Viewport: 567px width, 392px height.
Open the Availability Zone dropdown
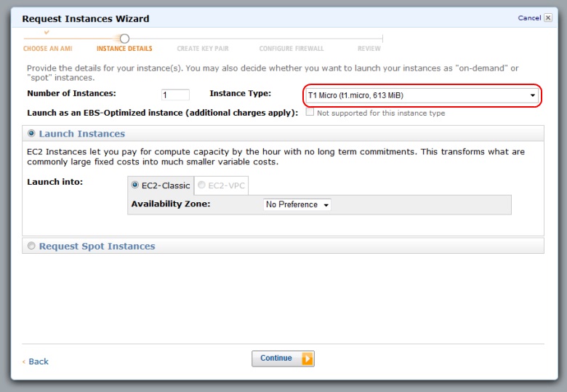tap(297, 204)
